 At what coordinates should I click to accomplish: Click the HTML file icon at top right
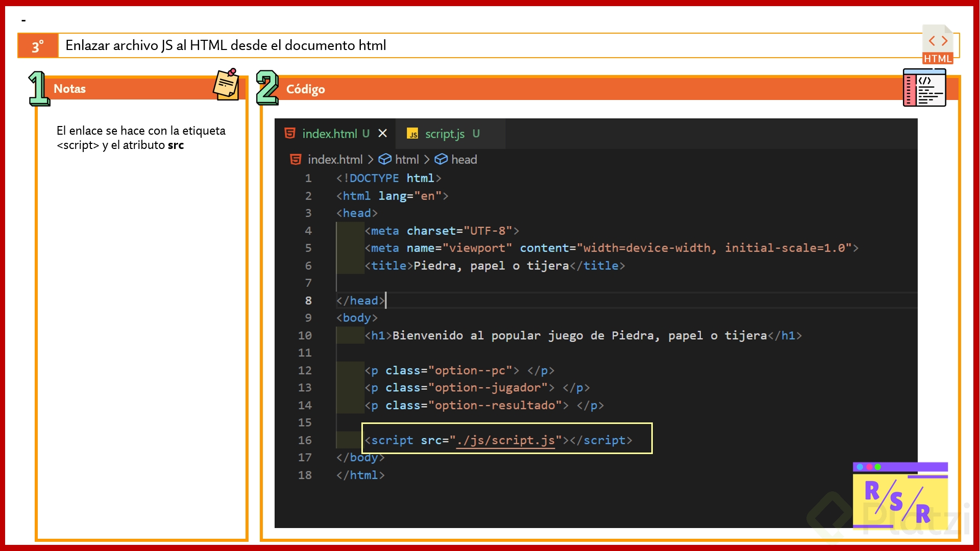(938, 45)
